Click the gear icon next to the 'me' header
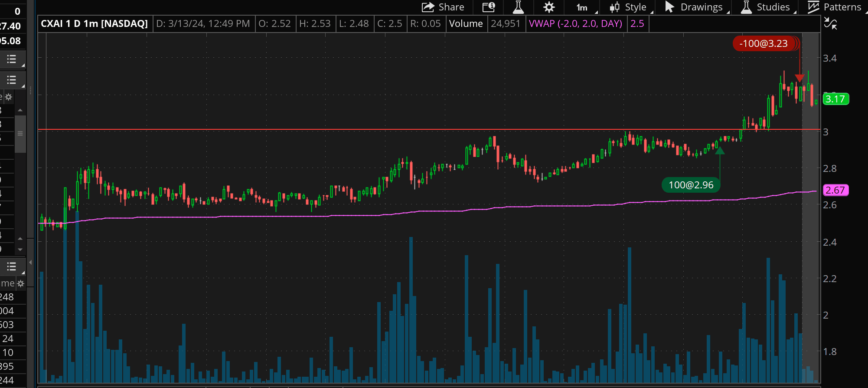Image resolution: width=868 pixels, height=388 pixels. pos(20,283)
